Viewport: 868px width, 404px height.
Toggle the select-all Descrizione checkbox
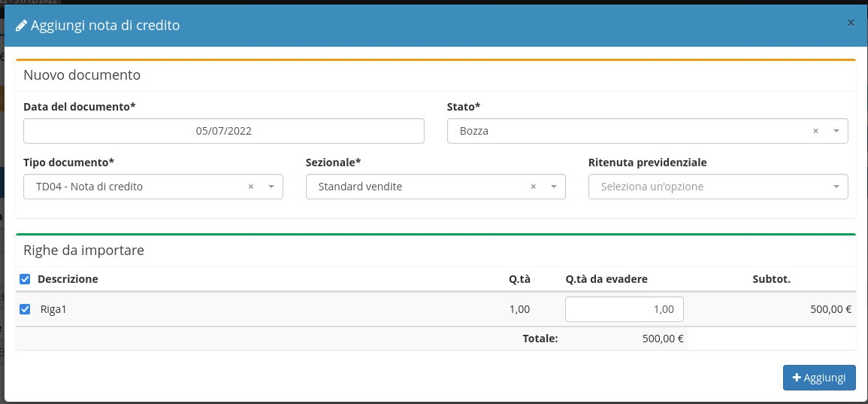tap(25, 279)
